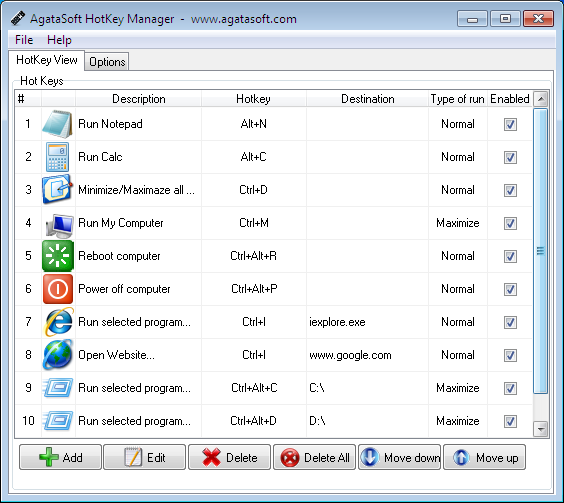Sort by the Description column header
Image resolution: width=564 pixels, height=503 pixels.
pos(138,99)
